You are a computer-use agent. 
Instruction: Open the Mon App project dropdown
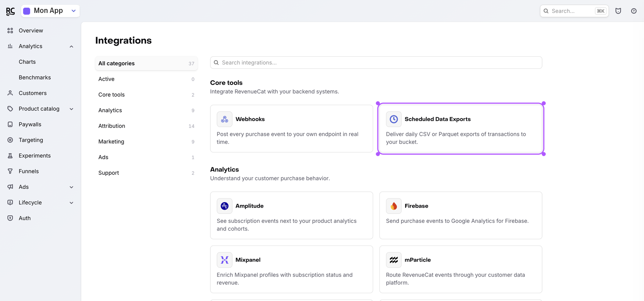click(x=50, y=11)
